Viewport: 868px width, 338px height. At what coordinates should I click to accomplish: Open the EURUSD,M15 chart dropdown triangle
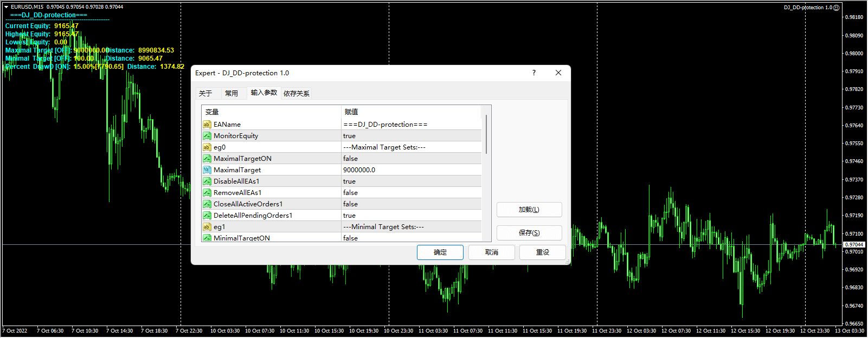[6, 7]
